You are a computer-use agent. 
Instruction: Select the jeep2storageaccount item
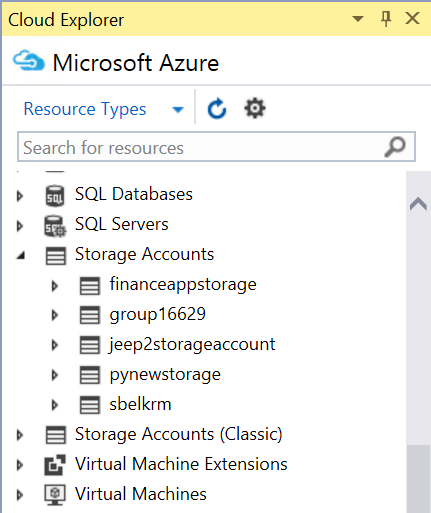[192, 344]
